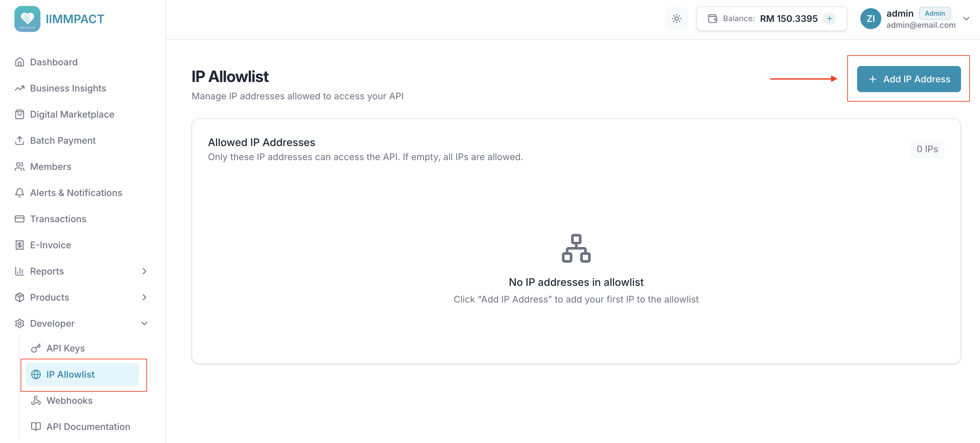Select the Alerts & Notifications bell icon
The image size is (980, 443).
(20, 192)
